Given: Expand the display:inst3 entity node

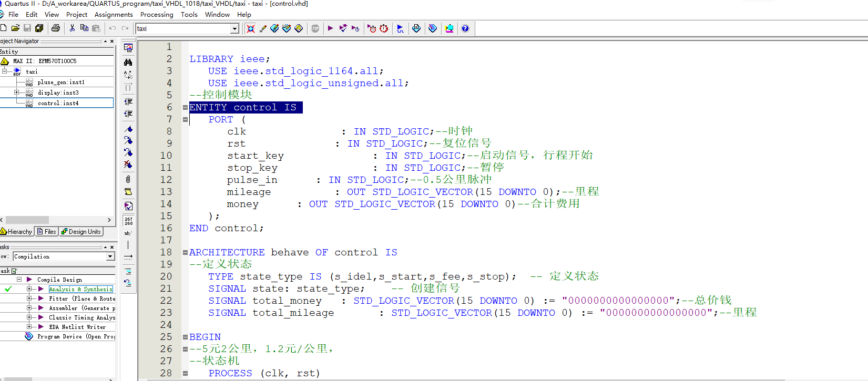Looking at the screenshot, I should (x=17, y=92).
